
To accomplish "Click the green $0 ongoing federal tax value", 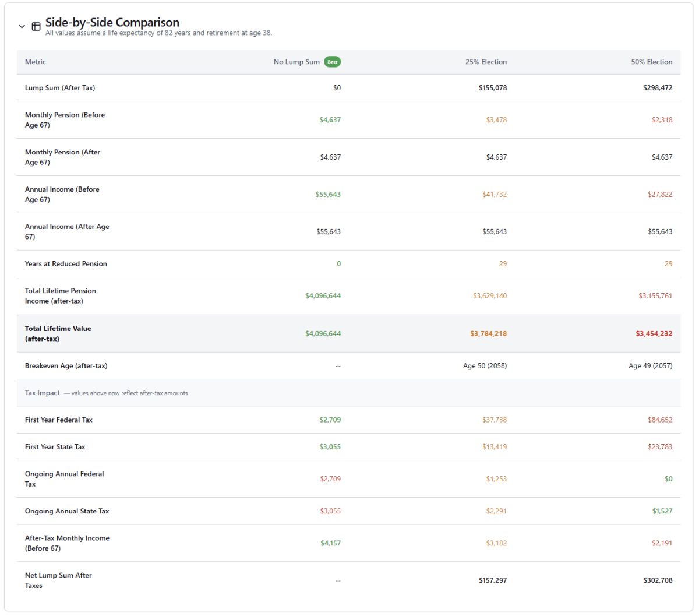I will [669, 479].
